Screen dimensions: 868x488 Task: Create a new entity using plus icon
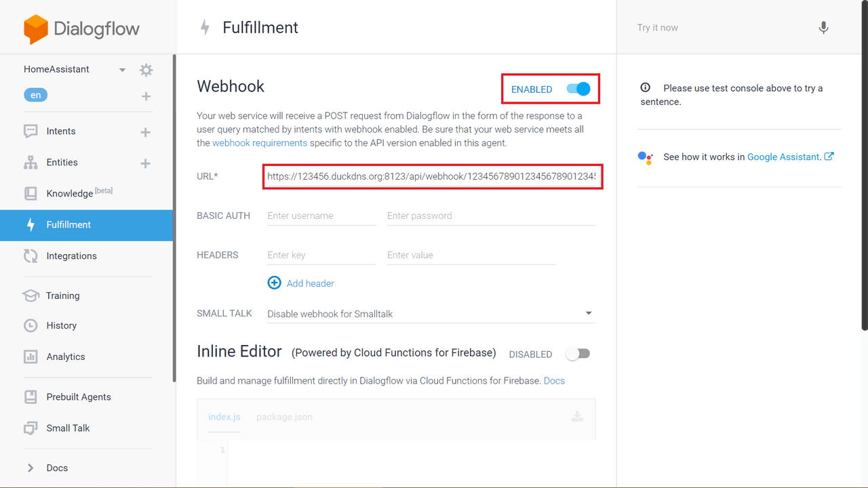[x=145, y=163]
